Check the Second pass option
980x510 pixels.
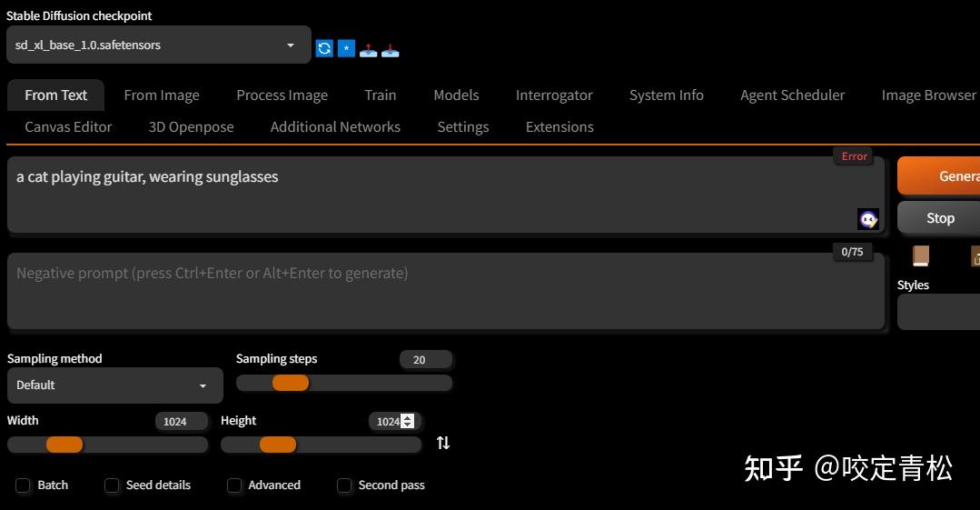pos(344,485)
